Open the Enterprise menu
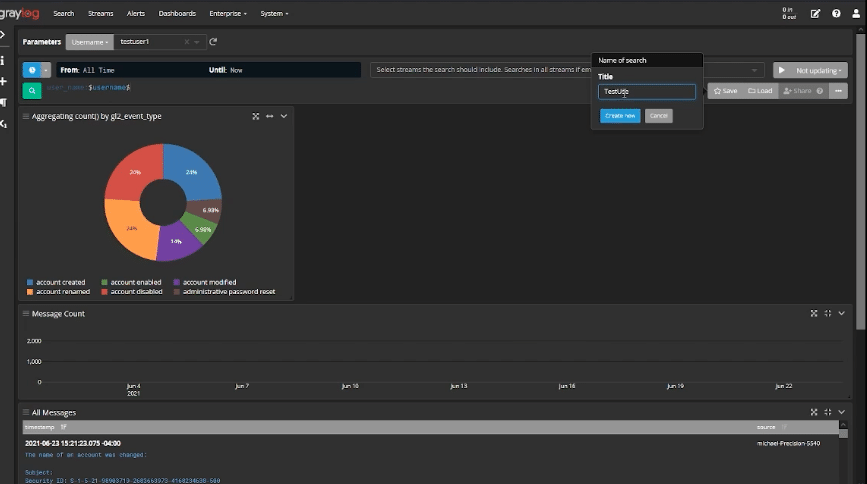 click(226, 14)
